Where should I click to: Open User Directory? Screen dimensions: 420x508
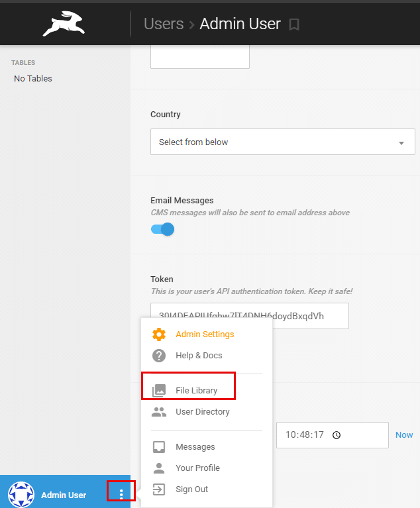click(x=202, y=412)
